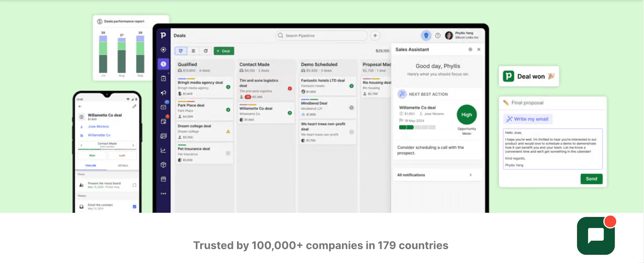This screenshot has width=644, height=263.
Task: Open Campaigns megaphone icon in sidebar
Action: [163, 93]
